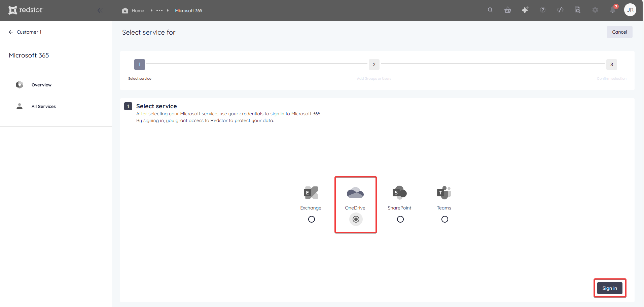This screenshot has width=644, height=307.
Task: Click 'Add Groups or Users' step label
Action: 374,79
